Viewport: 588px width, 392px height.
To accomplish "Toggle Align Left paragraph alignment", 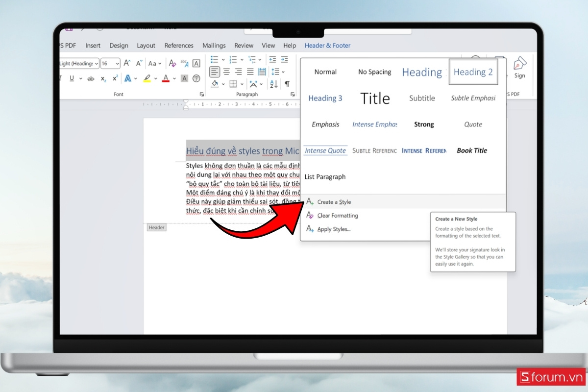I will (x=215, y=72).
